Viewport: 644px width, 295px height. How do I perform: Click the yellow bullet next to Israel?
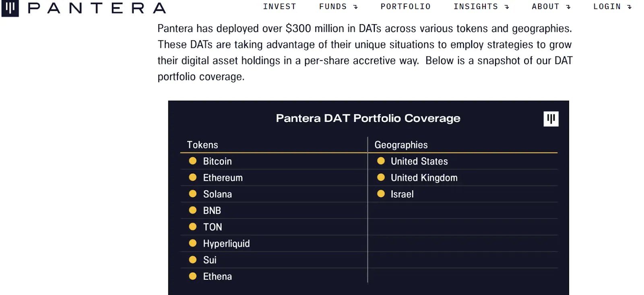[x=381, y=194]
